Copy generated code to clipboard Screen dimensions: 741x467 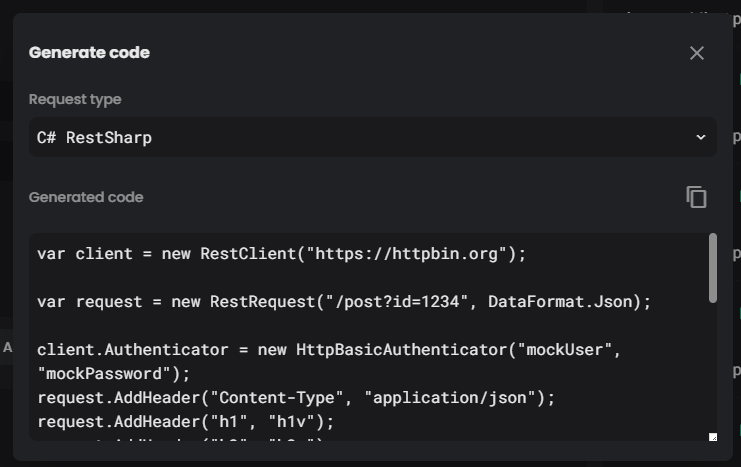coord(697,197)
